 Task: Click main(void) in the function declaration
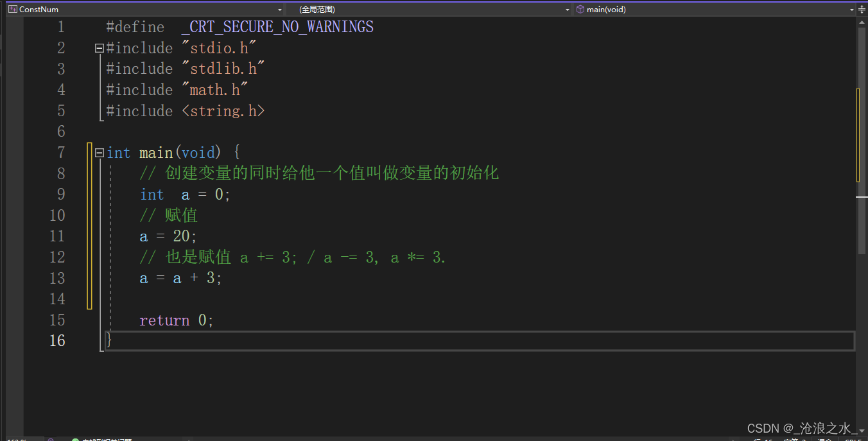click(x=180, y=153)
